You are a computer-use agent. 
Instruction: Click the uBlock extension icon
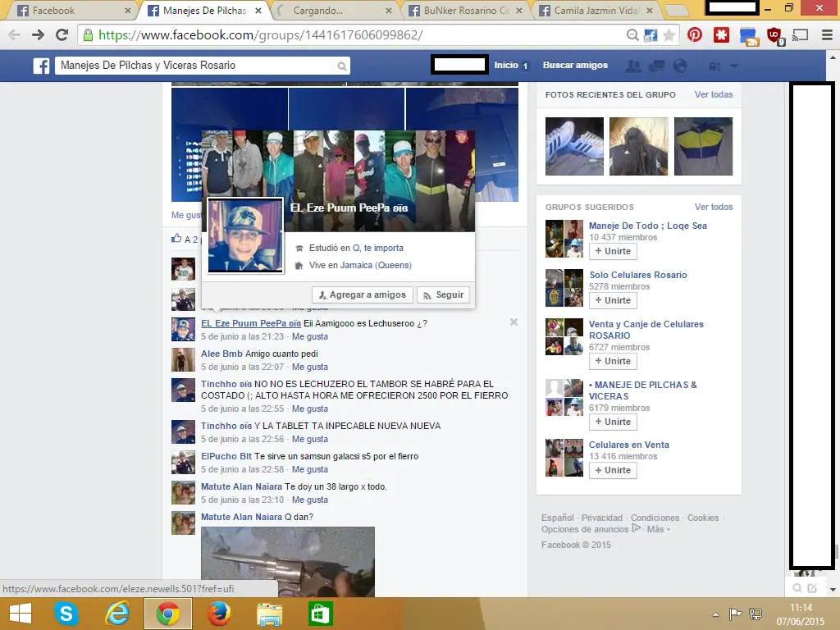[771, 35]
